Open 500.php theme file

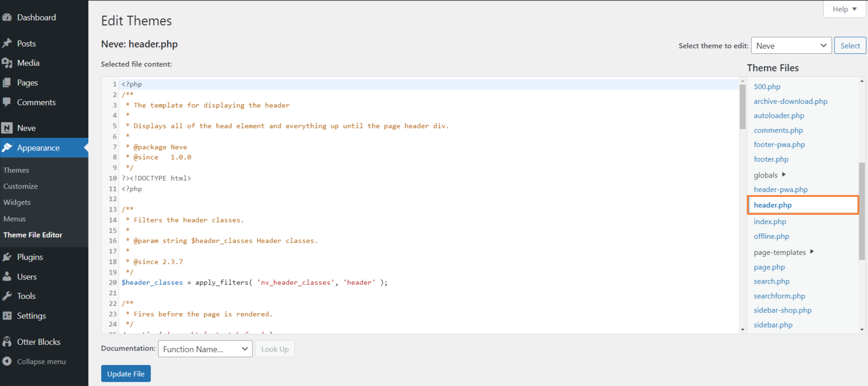[x=767, y=86]
